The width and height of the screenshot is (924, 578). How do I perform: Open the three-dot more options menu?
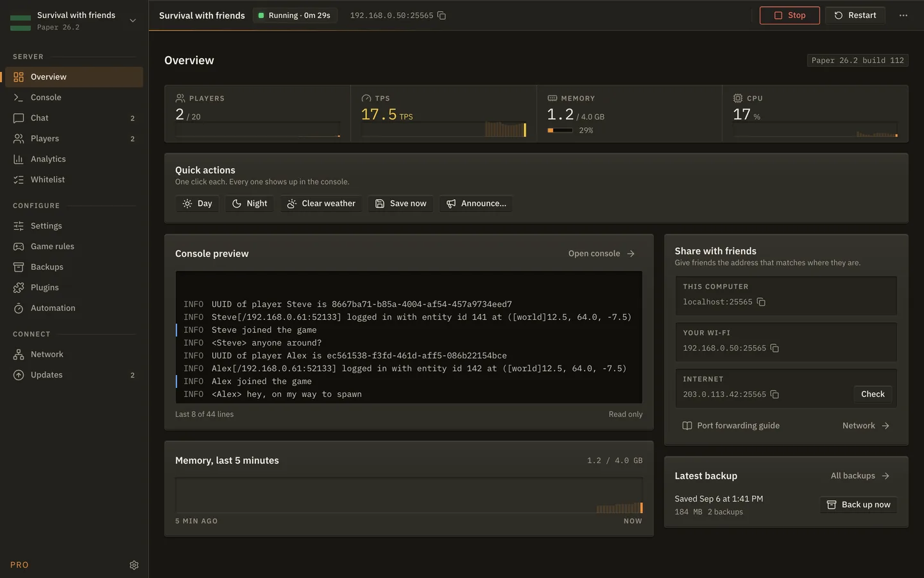pos(903,15)
